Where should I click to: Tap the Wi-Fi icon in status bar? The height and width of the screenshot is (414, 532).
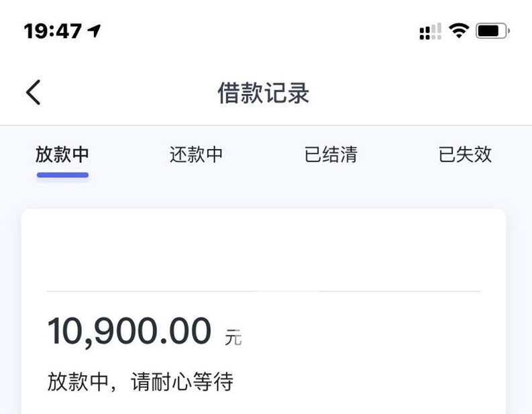click(x=459, y=31)
